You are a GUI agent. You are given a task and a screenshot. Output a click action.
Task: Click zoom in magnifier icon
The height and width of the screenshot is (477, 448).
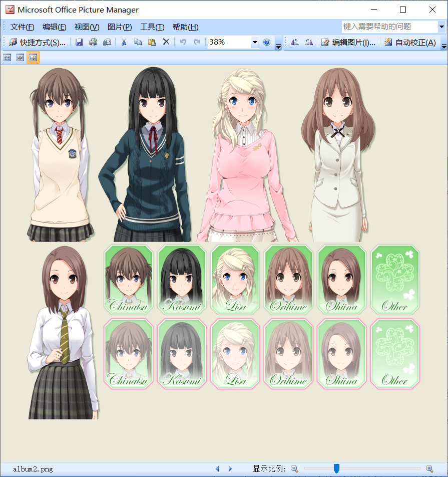click(x=429, y=469)
